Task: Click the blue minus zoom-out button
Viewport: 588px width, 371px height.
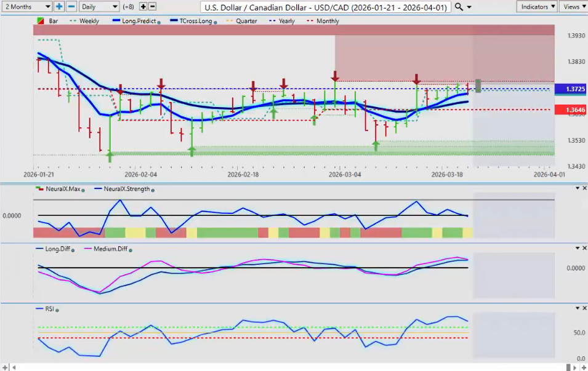Action: (x=71, y=7)
